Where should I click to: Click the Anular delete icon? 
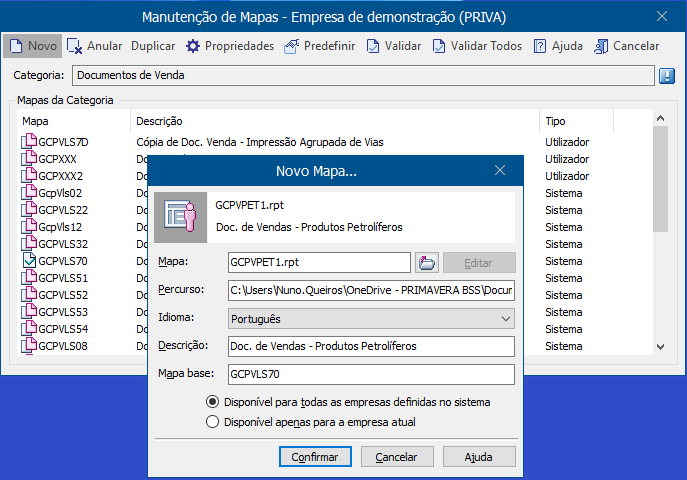click(x=74, y=46)
